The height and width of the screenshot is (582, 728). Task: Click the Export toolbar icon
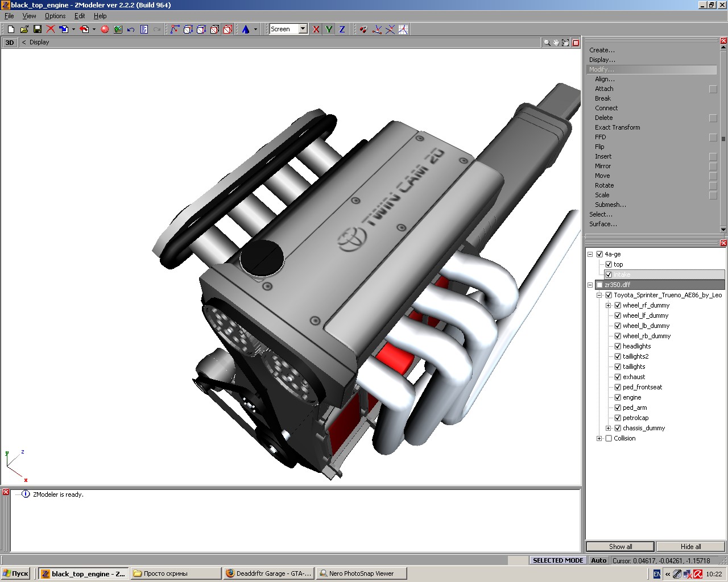coord(84,29)
